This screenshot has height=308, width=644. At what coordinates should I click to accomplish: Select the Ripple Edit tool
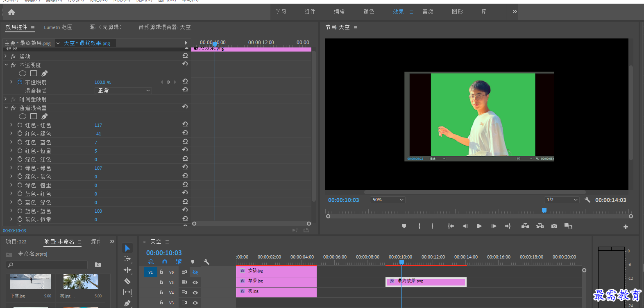click(x=127, y=270)
